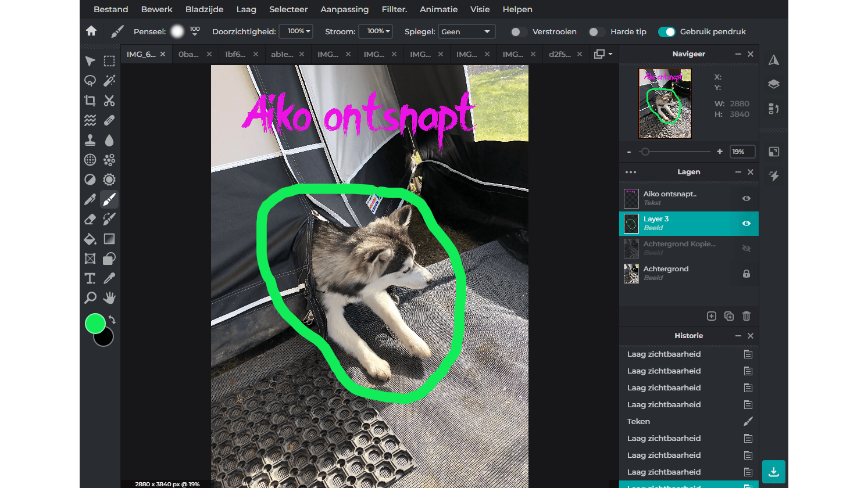
Task: Open the Bestand menu
Action: pyautogui.click(x=111, y=9)
